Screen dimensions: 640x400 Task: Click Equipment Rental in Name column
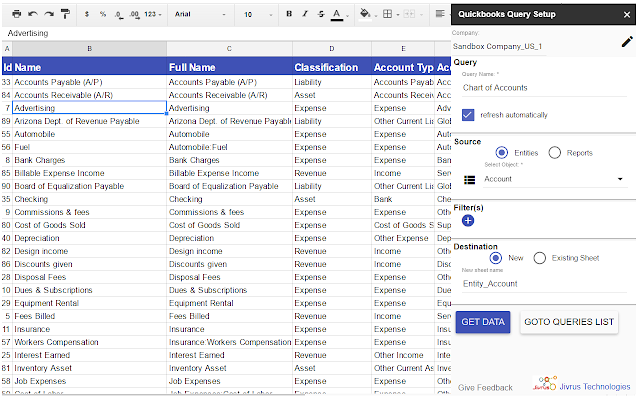pyautogui.click(x=89, y=304)
